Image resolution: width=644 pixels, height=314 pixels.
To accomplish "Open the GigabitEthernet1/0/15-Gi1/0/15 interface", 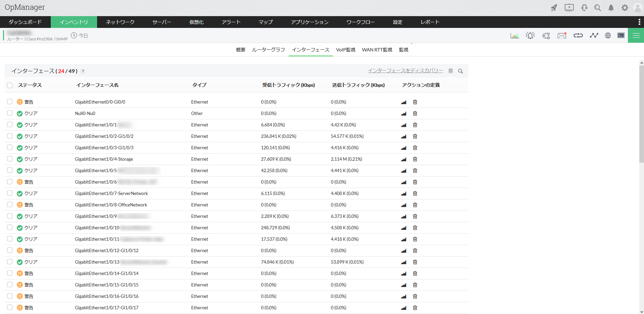I will (106, 285).
